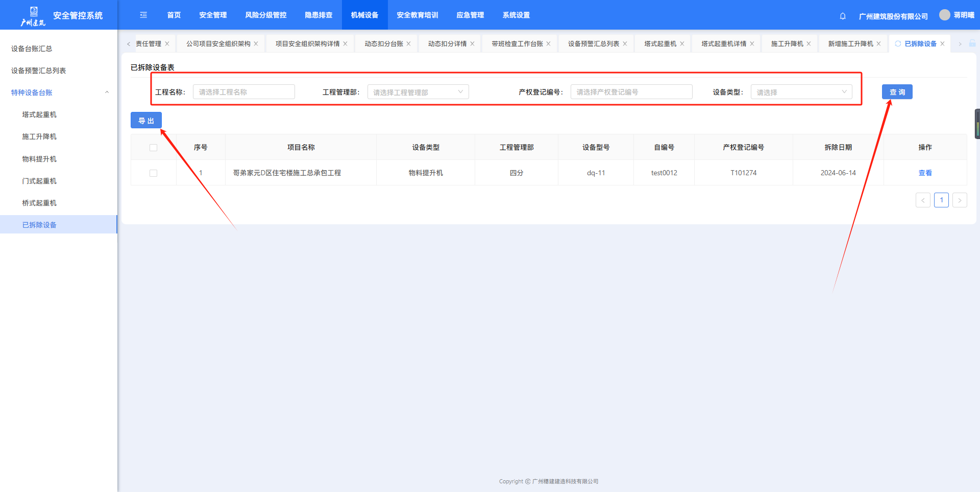Click the 产权登记编号 input field
The width and height of the screenshot is (980, 492).
[x=631, y=92]
